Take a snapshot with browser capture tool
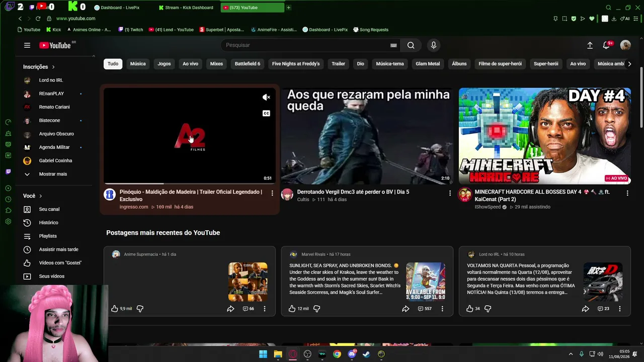The height and width of the screenshot is (362, 644). [x=565, y=19]
